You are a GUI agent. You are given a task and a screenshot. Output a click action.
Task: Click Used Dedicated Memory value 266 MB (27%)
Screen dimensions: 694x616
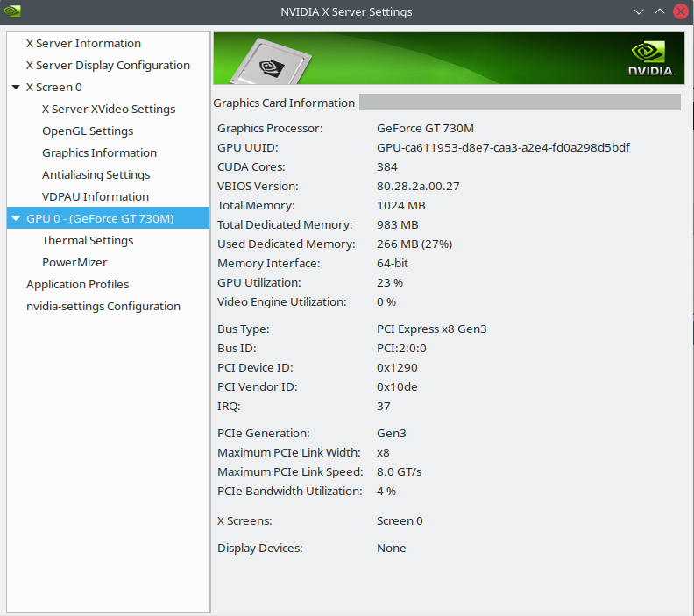click(414, 244)
